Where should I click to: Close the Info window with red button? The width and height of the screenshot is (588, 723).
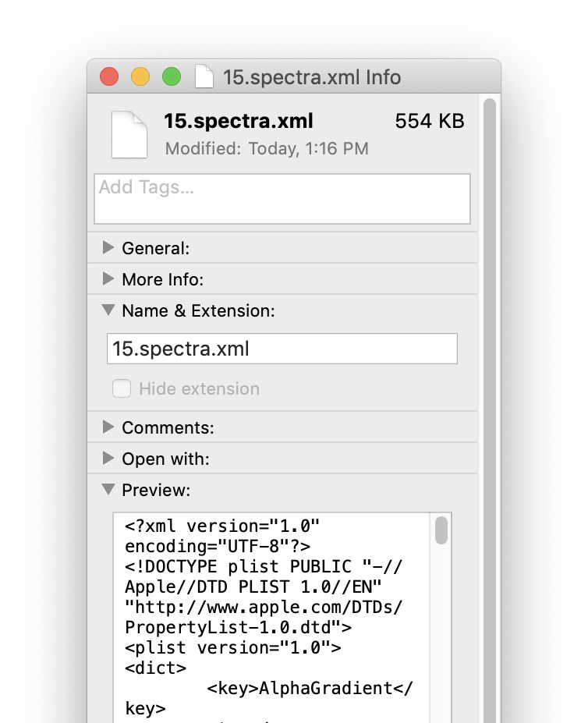[109, 77]
